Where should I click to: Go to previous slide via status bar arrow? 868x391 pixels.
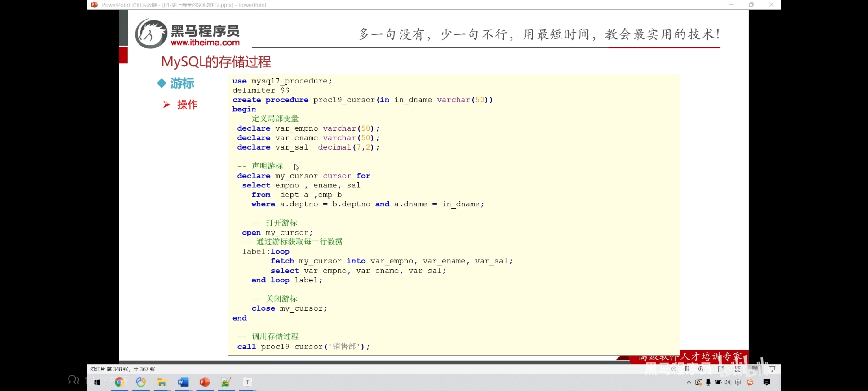[x=674, y=369]
